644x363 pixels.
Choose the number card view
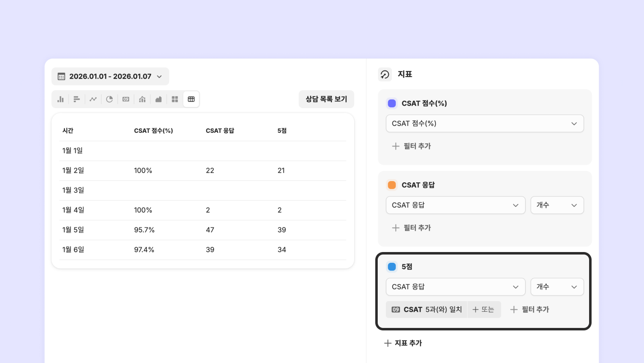tap(126, 99)
